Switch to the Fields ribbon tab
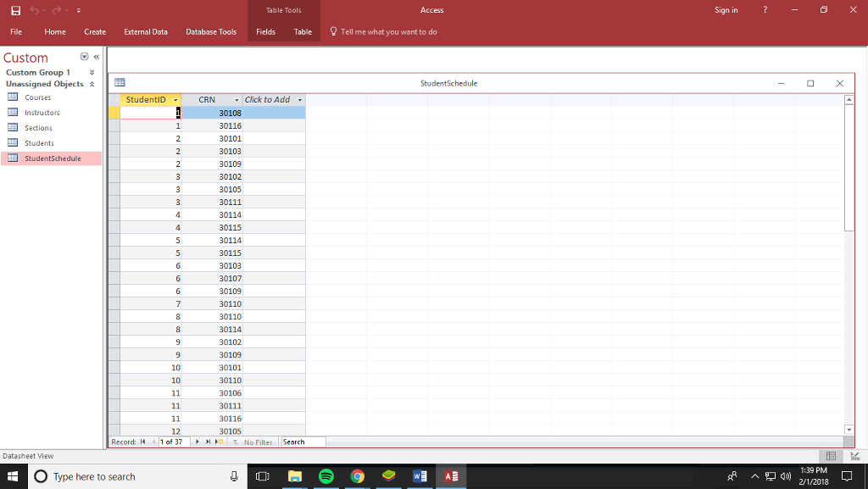The height and width of the screenshot is (489, 868). point(265,31)
